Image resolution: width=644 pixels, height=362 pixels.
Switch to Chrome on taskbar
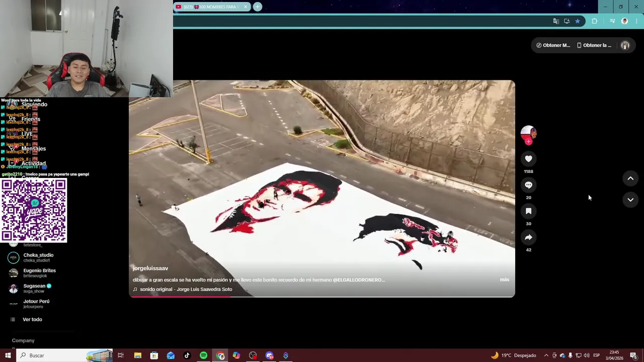coord(220,355)
